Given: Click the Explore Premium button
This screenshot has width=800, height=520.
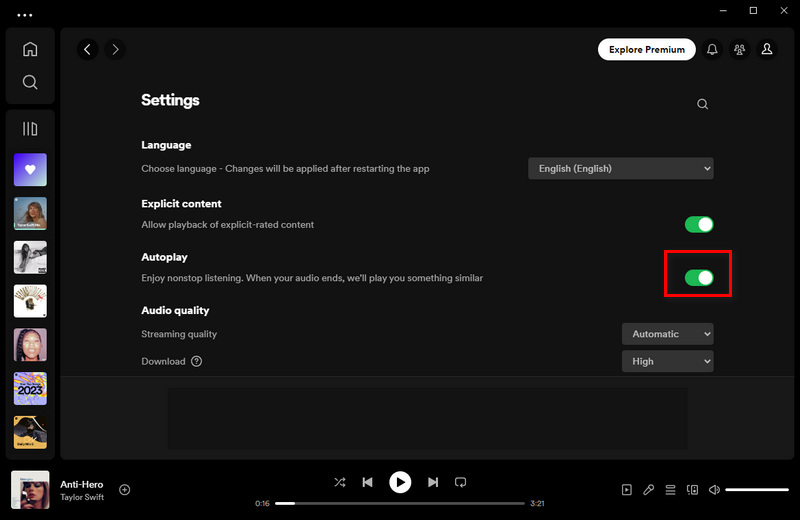Looking at the screenshot, I should coord(646,49).
